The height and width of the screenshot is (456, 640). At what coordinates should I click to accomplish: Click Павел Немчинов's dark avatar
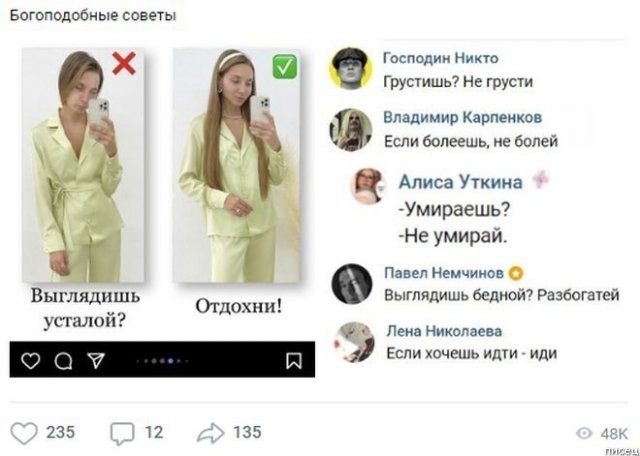352,284
